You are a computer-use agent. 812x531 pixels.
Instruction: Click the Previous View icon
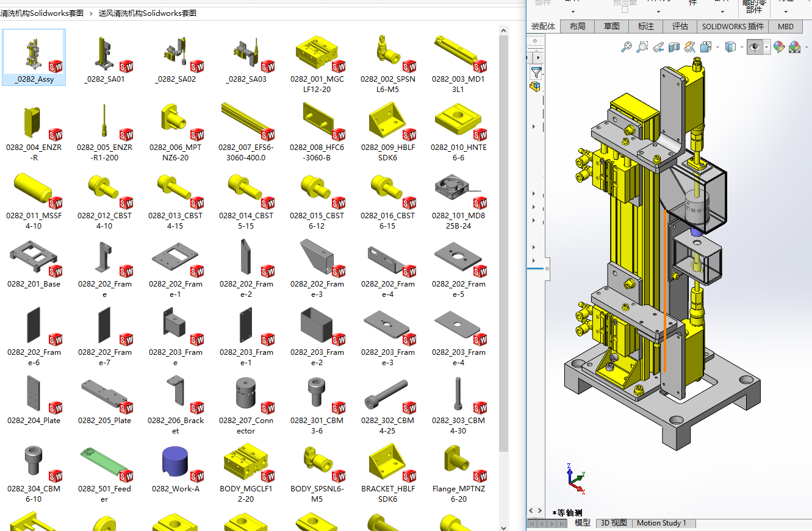tap(659, 47)
